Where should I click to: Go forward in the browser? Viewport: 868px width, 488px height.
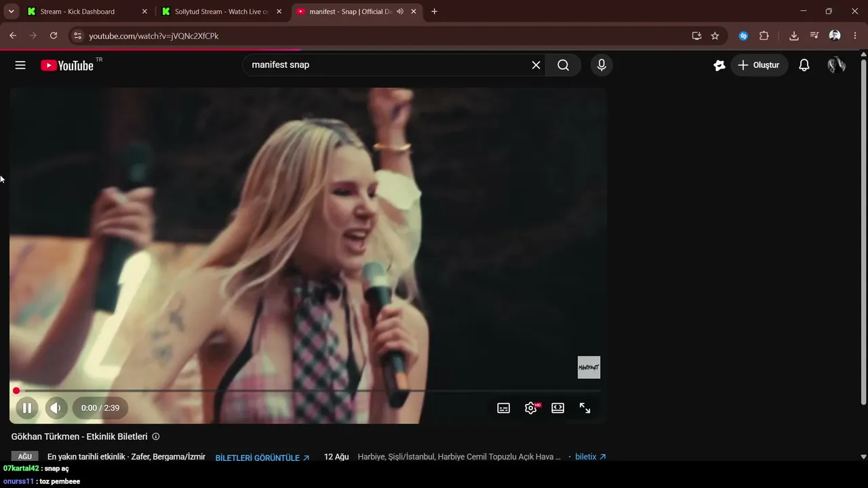click(x=33, y=36)
